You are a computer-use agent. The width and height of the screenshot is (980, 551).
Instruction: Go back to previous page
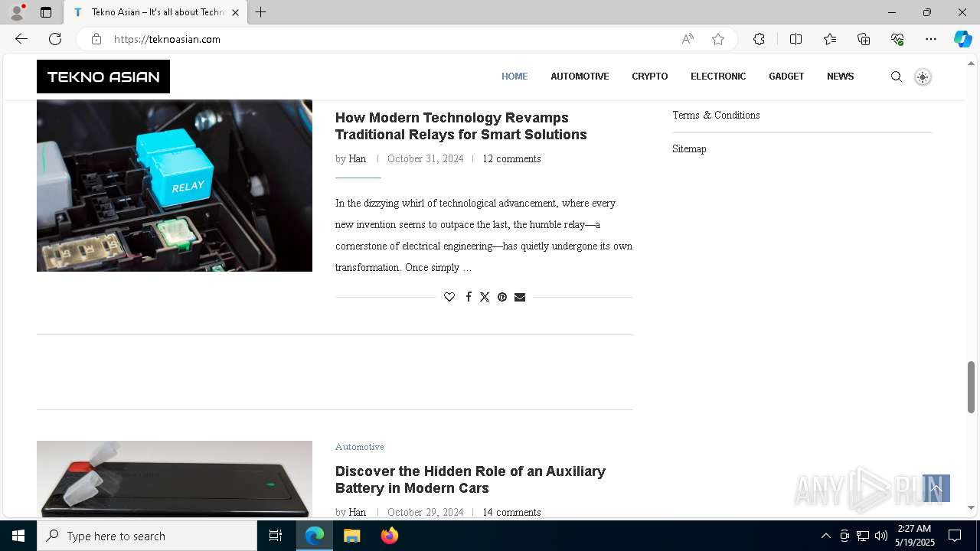[x=21, y=39]
